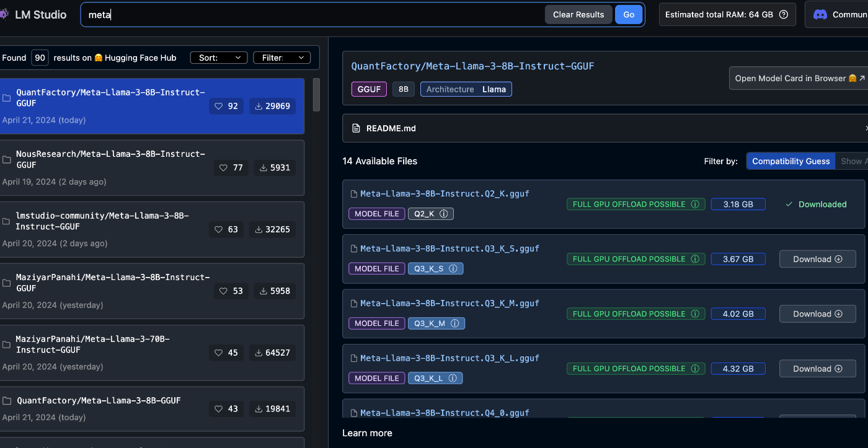Select the Show All filter option
Viewport: 868px width, 448px height.
[x=852, y=161]
